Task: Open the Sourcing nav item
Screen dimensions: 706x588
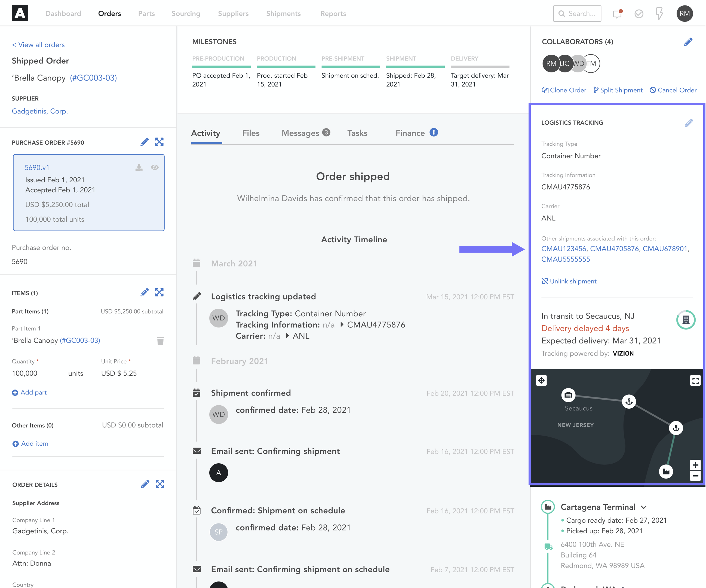Action: pyautogui.click(x=186, y=13)
